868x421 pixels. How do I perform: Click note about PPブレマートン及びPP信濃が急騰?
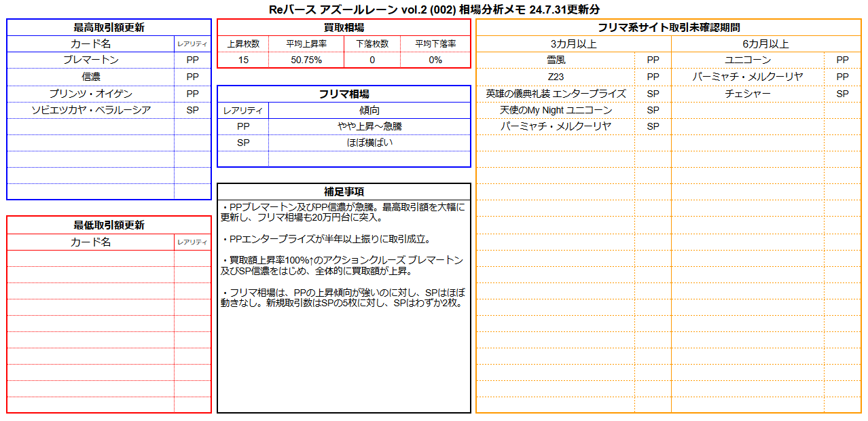(343, 213)
